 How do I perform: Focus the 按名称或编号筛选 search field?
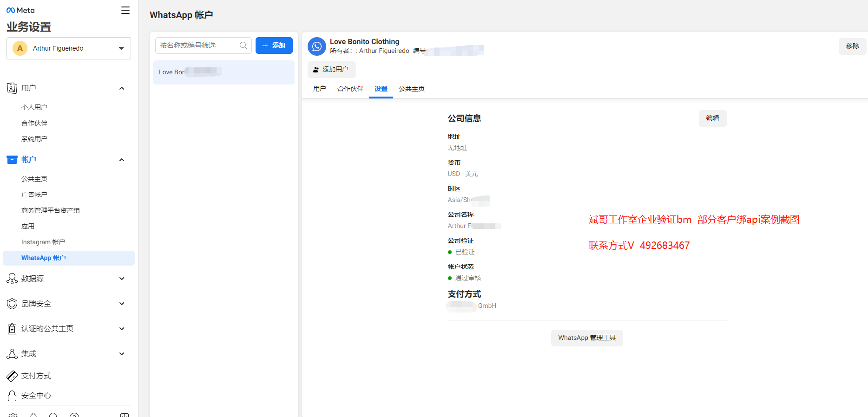(204, 46)
